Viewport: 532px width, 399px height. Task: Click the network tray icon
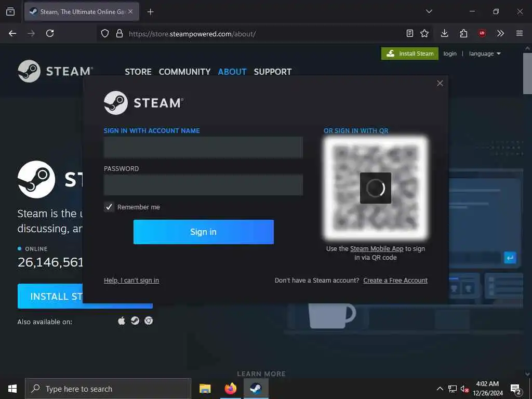[x=453, y=389]
